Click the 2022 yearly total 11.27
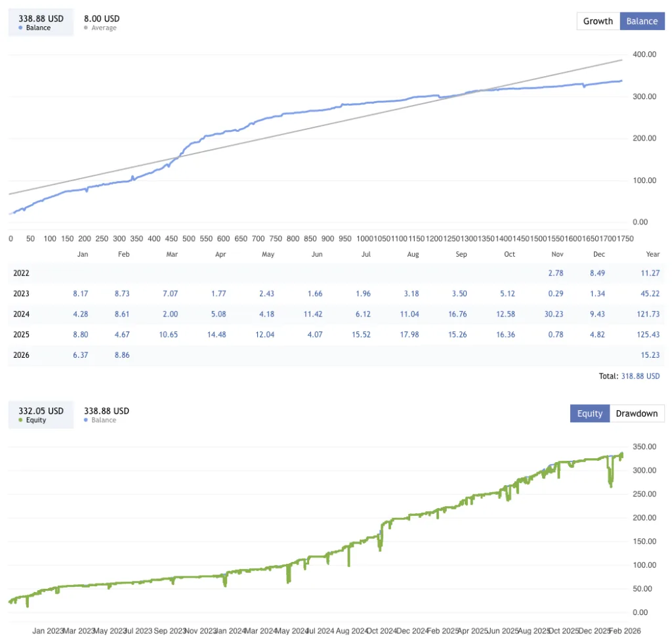Viewport: 672px width, 640px height. point(650,273)
